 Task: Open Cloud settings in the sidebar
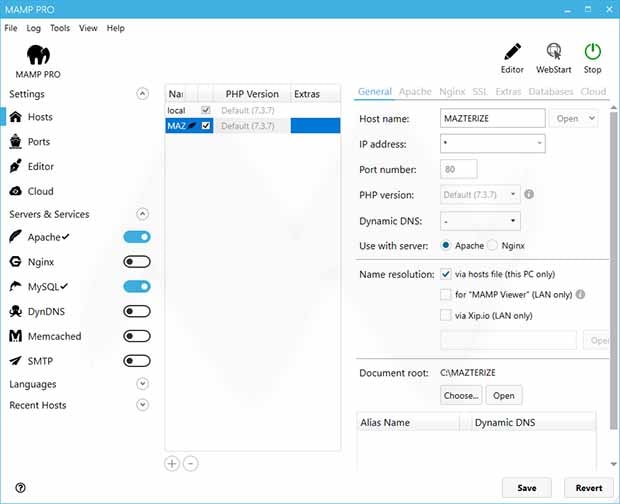[x=40, y=191]
